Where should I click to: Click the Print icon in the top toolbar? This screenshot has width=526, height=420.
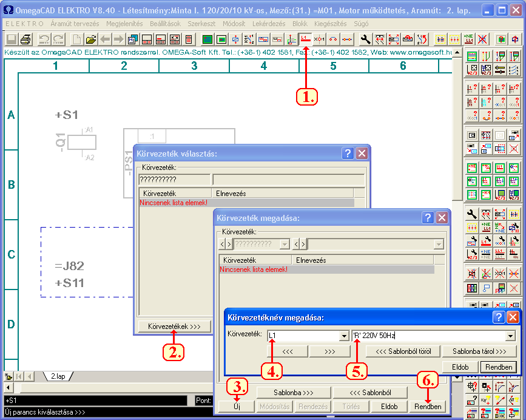point(26,39)
